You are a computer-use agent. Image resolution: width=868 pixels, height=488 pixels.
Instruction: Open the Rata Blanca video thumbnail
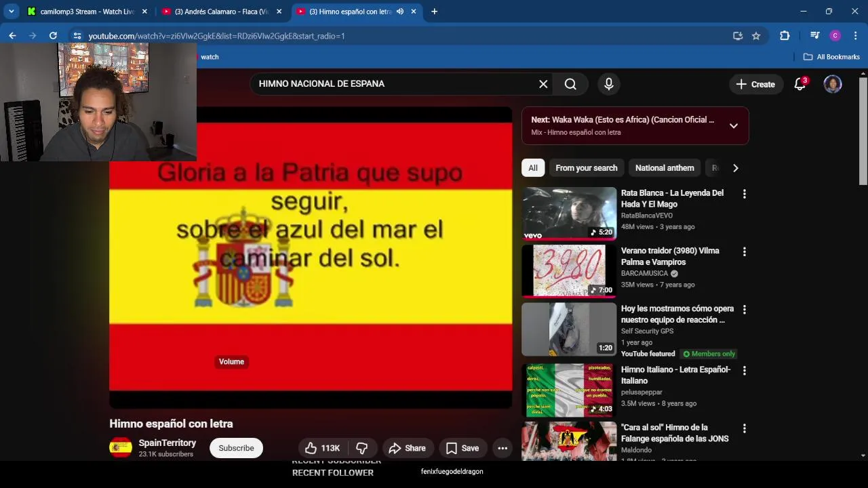pyautogui.click(x=569, y=213)
